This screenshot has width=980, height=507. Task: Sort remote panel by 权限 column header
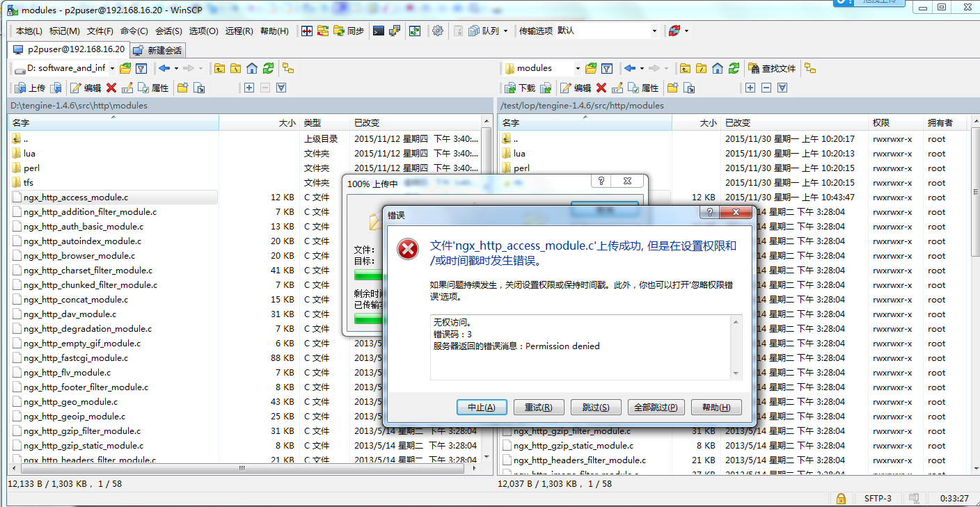coord(896,122)
